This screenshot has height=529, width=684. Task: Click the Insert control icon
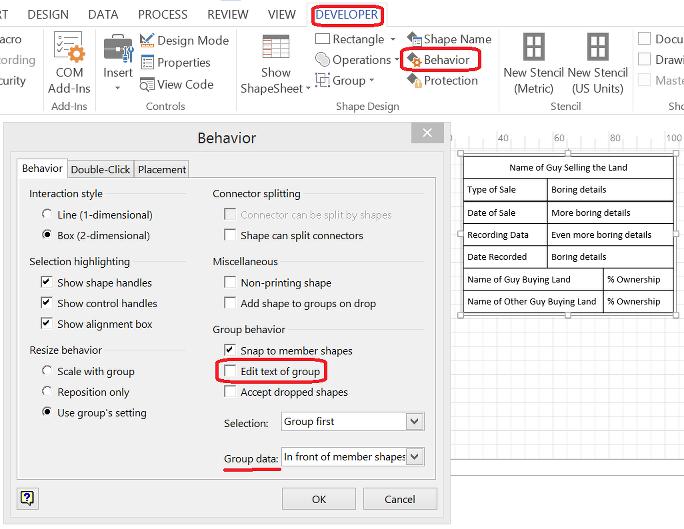[118, 60]
